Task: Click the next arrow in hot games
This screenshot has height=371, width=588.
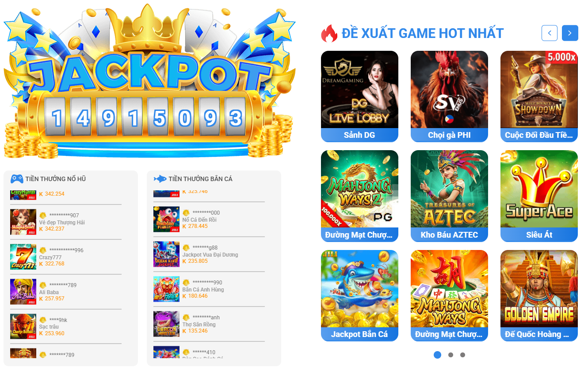Action: pos(570,33)
